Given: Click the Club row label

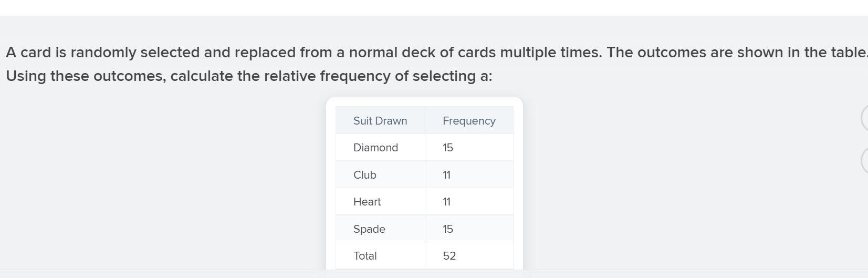Looking at the screenshot, I should coord(364,175).
